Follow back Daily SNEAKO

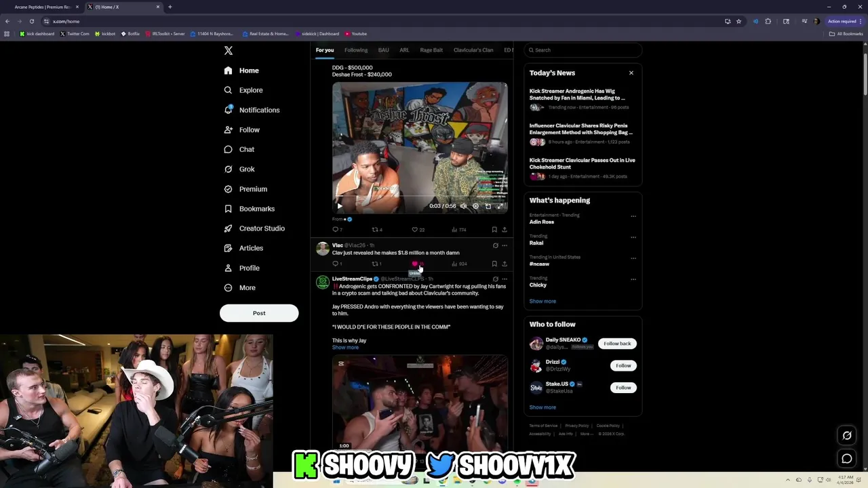(x=617, y=344)
